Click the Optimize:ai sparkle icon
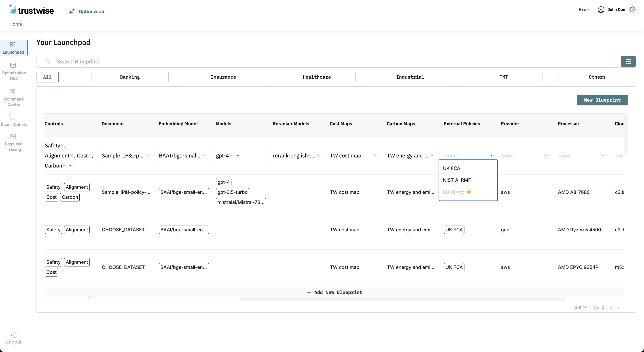 pos(72,11)
